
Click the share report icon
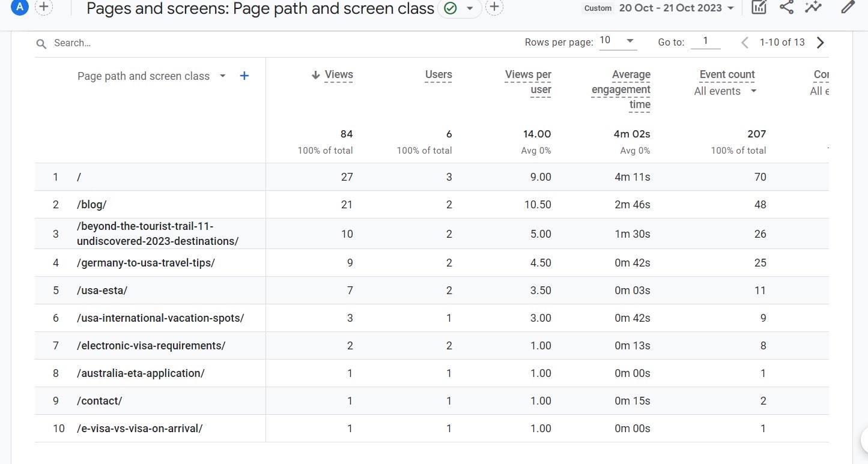[786, 7]
